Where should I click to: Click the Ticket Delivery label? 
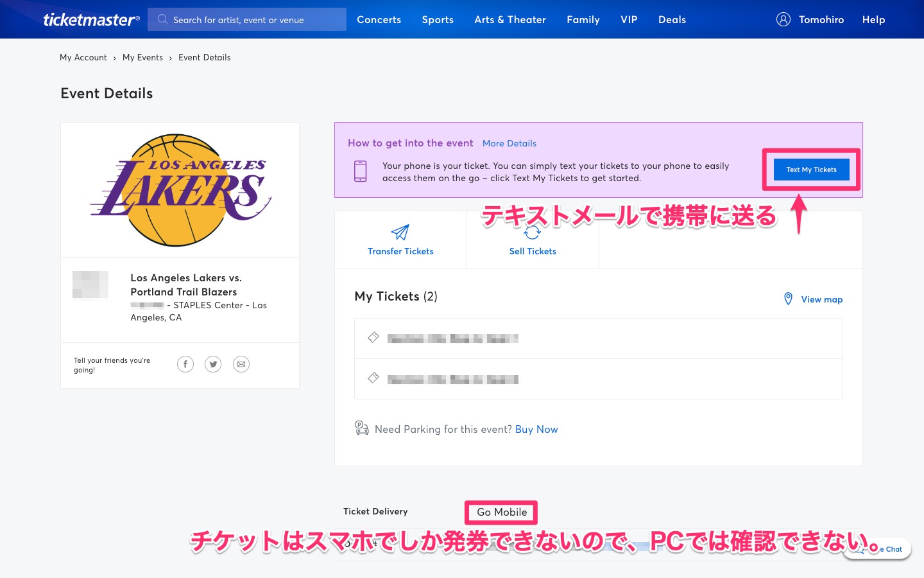point(375,511)
